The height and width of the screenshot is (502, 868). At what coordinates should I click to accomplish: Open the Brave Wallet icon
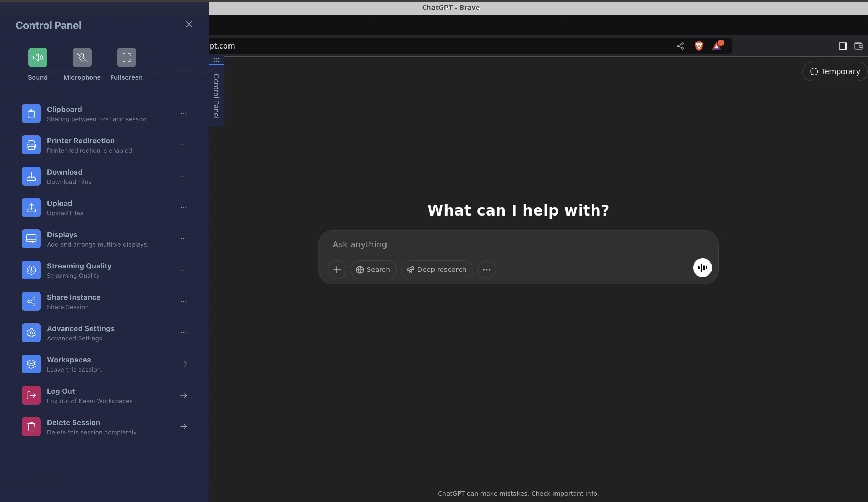click(x=858, y=46)
